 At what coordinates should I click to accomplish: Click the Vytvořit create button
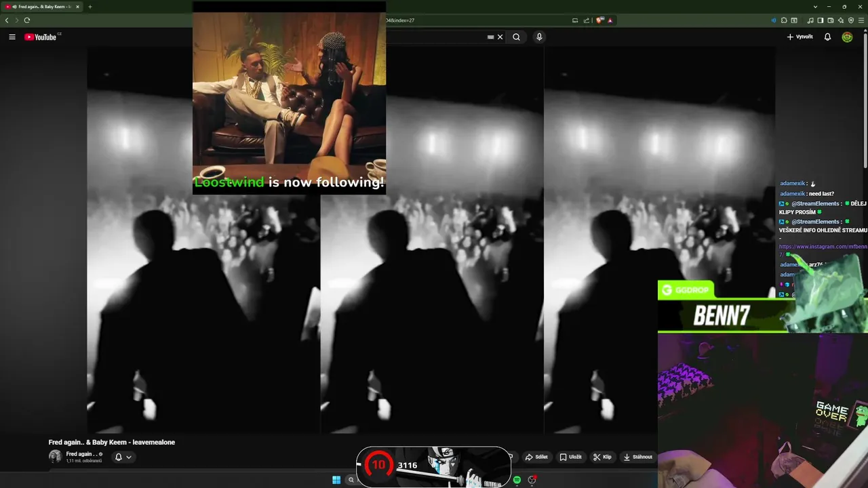pyautogui.click(x=800, y=37)
